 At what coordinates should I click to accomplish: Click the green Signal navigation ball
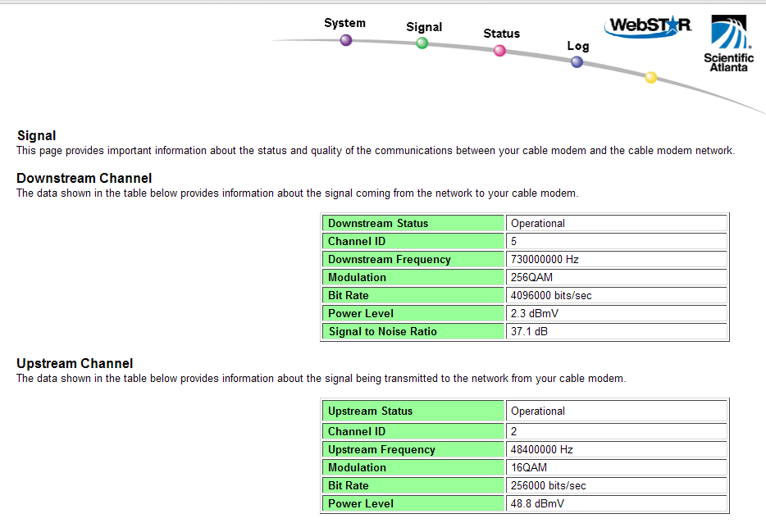click(422, 43)
